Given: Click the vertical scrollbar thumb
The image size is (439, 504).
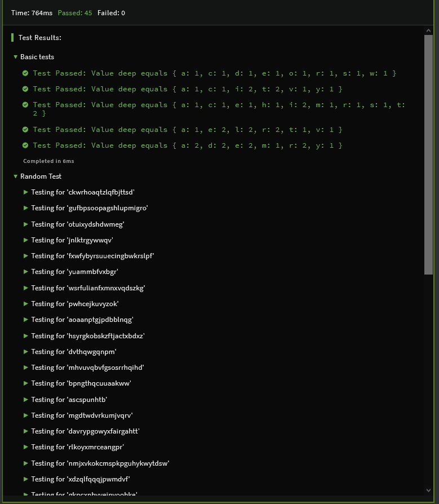Looking at the screenshot, I should [x=428, y=154].
